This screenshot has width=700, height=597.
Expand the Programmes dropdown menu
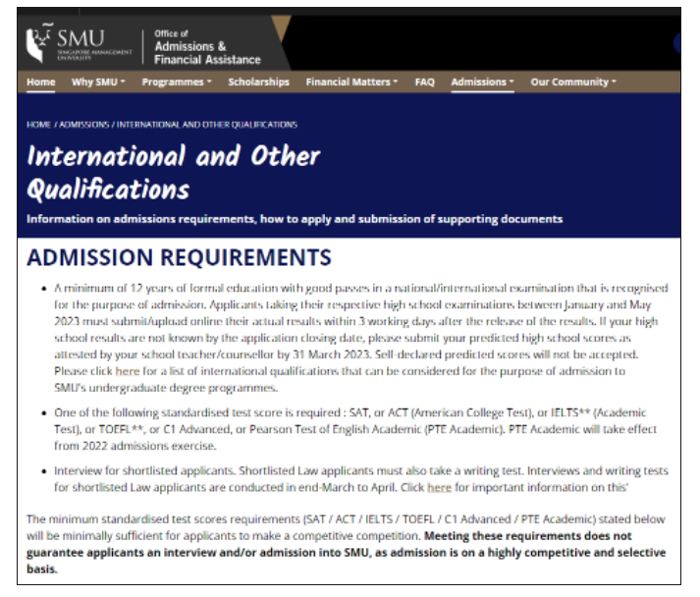pos(177,82)
